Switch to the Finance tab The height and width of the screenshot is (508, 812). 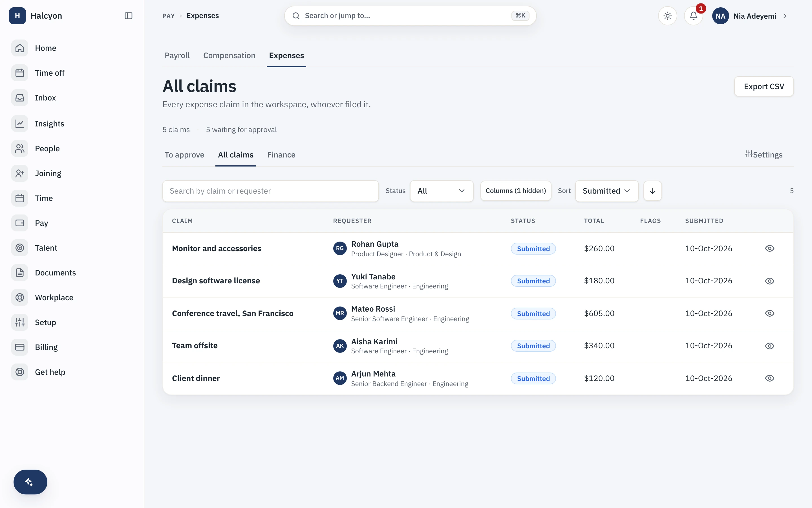click(x=281, y=155)
